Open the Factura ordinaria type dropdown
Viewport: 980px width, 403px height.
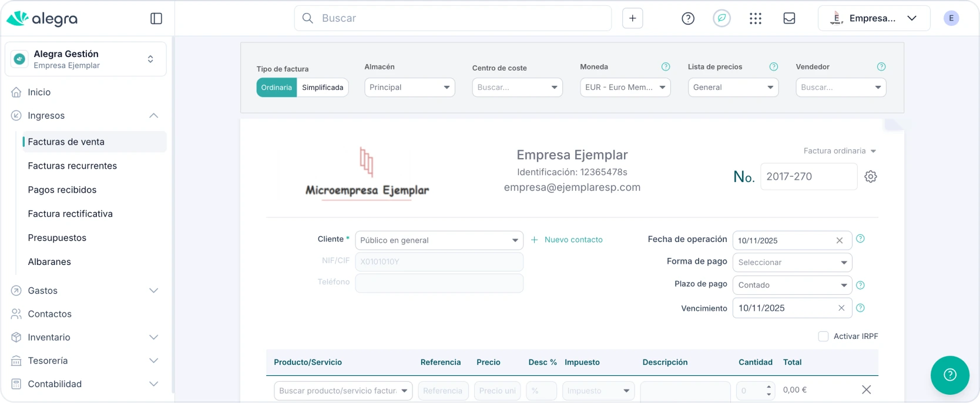[840, 151]
